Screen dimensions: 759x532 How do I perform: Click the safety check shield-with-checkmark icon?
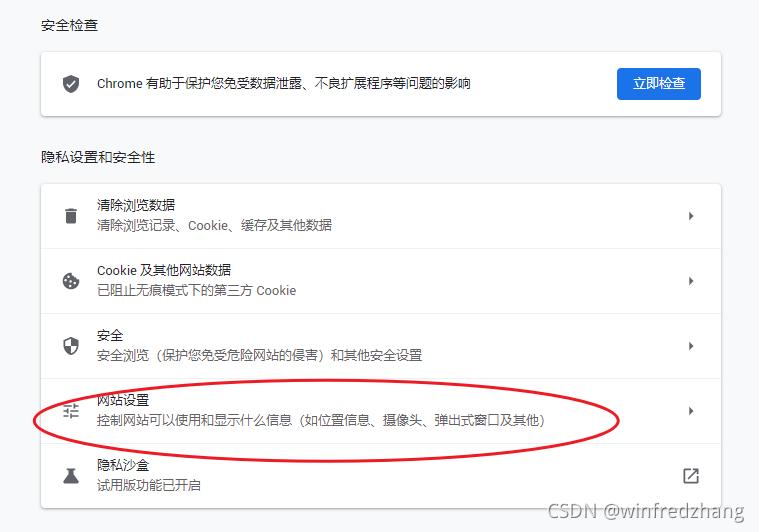point(71,84)
